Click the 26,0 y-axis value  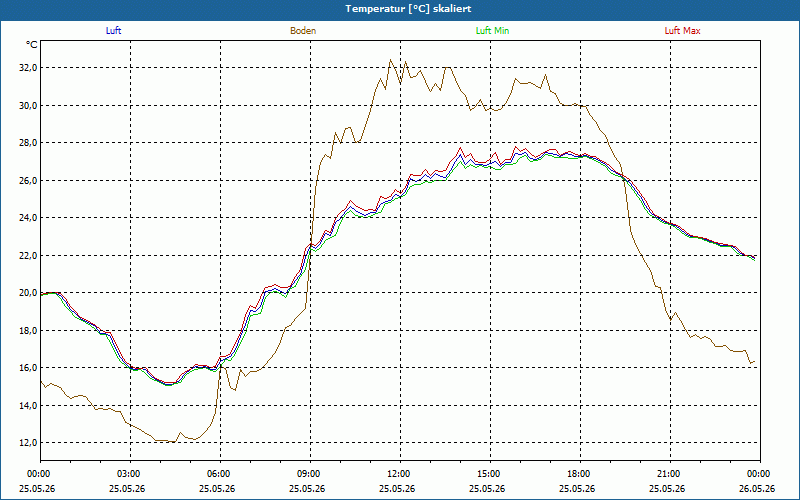pyautogui.click(x=28, y=181)
